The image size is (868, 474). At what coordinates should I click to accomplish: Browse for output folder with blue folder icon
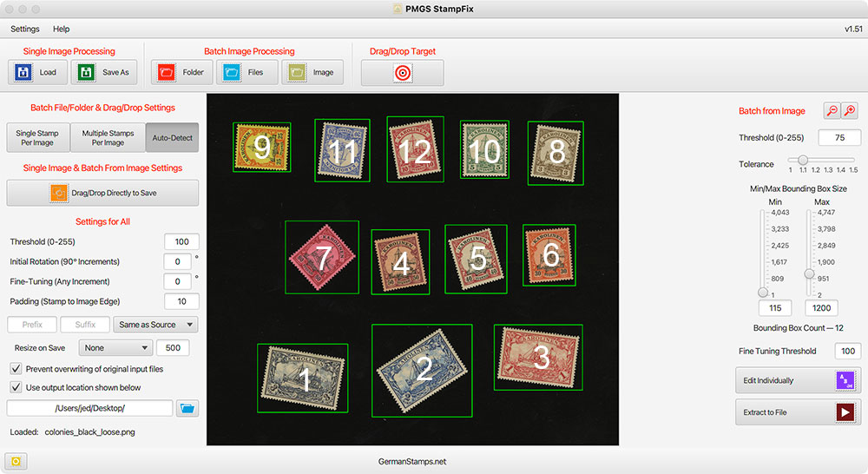coord(187,408)
